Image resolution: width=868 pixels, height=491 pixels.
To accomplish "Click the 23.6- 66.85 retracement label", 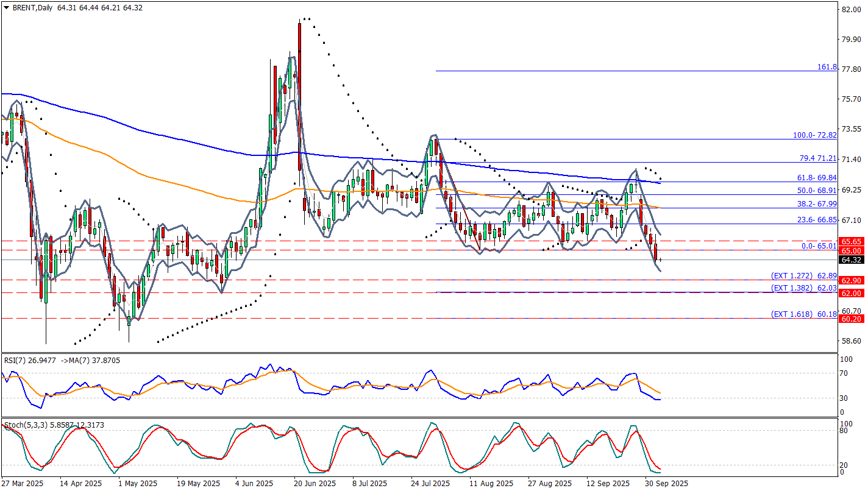I will point(816,219).
